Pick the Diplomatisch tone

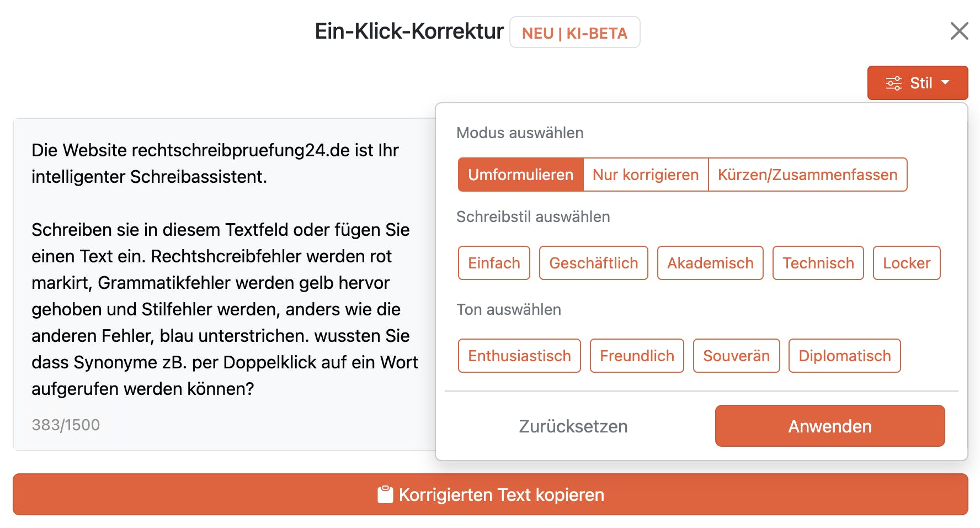pos(844,356)
